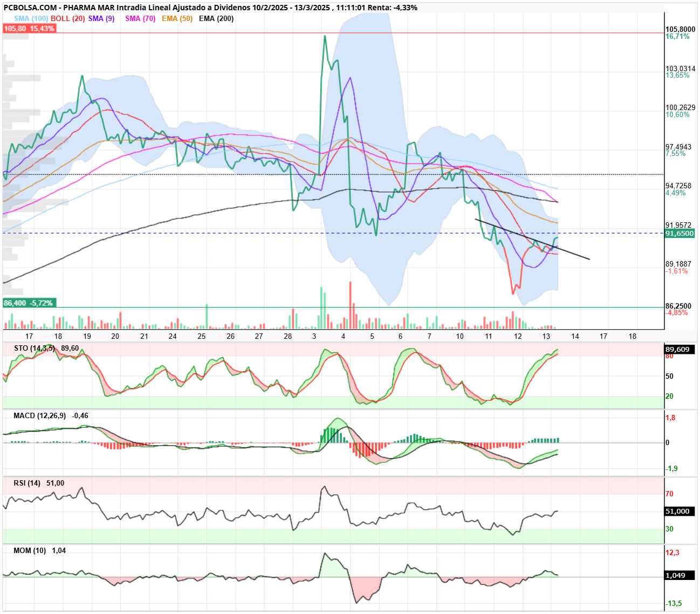The height and width of the screenshot is (614, 700).
Task: Click the STO (14,3,5) indicator label
Action: [35, 349]
